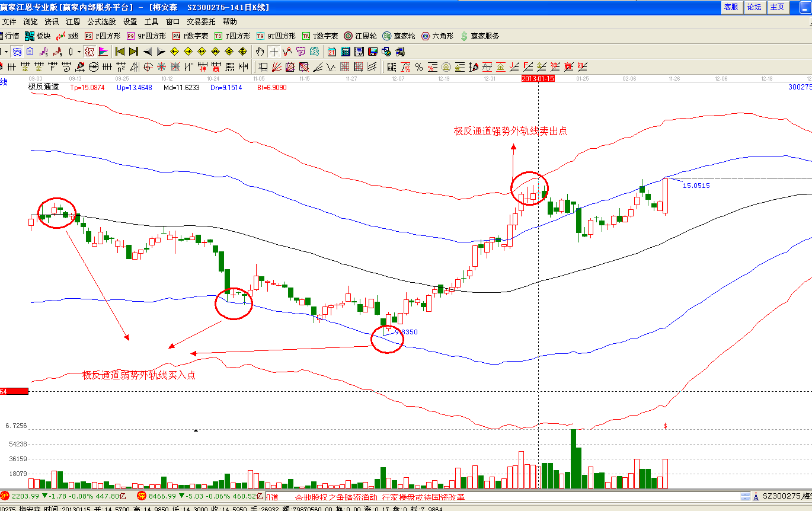Click the calendar icon showing 21

[x=331, y=52]
